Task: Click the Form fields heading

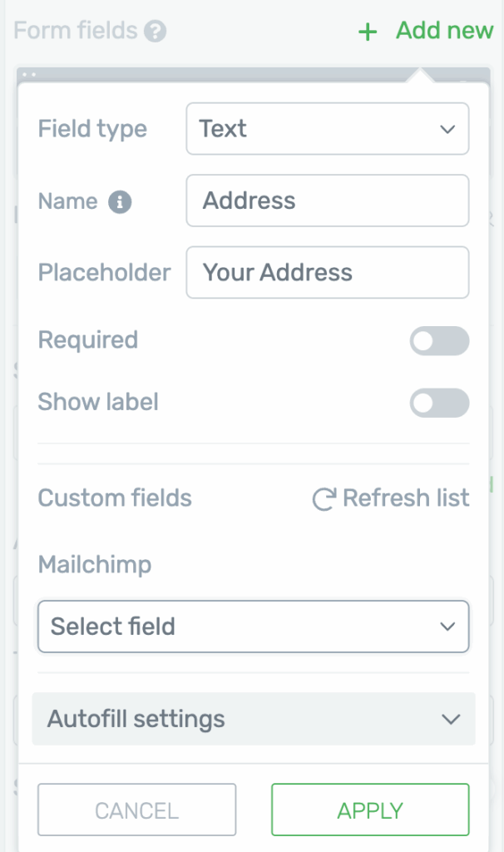Action: pos(76,32)
